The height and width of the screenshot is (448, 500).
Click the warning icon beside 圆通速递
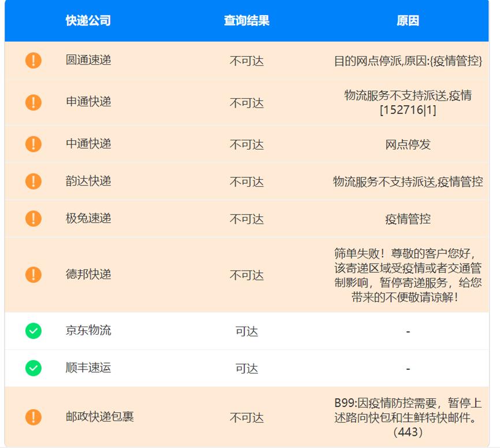(34, 60)
